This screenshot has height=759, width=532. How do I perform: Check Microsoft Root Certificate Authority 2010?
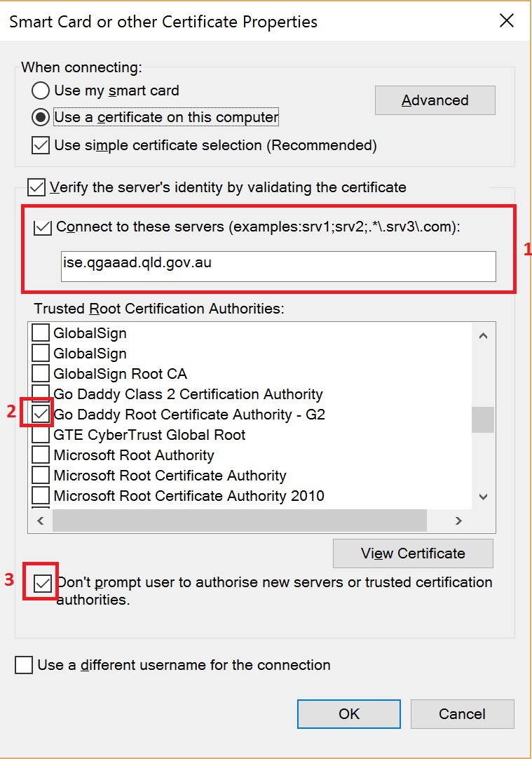pos(40,496)
